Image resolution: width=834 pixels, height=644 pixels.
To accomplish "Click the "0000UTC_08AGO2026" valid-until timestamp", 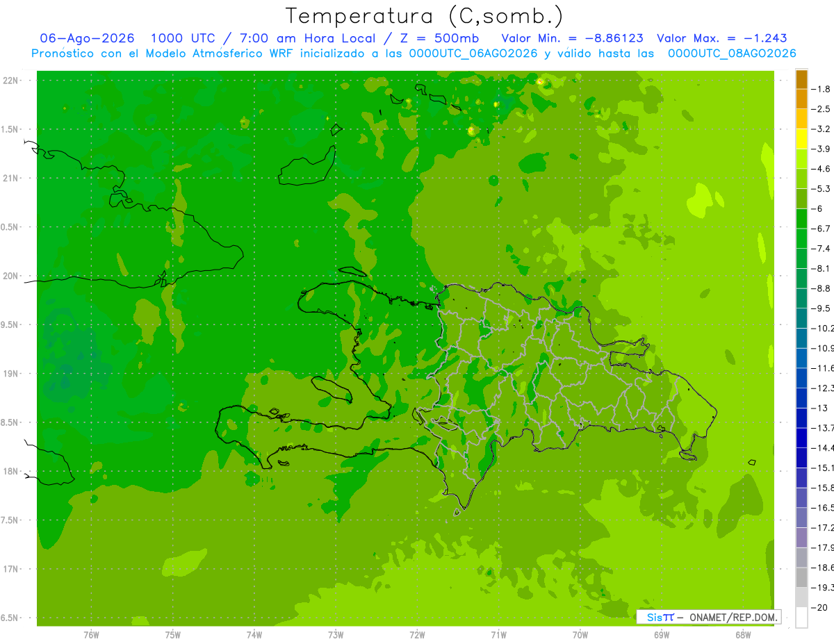I will tap(731, 53).
